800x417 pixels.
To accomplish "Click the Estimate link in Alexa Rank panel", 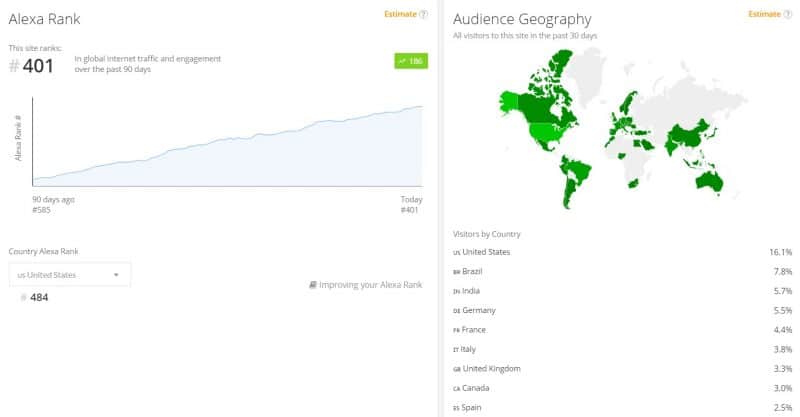I will pyautogui.click(x=400, y=15).
